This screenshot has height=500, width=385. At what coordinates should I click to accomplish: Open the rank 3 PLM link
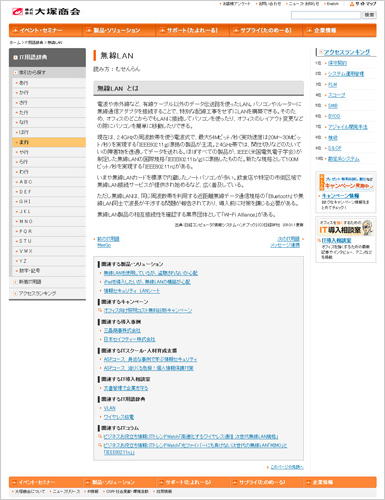332,85
